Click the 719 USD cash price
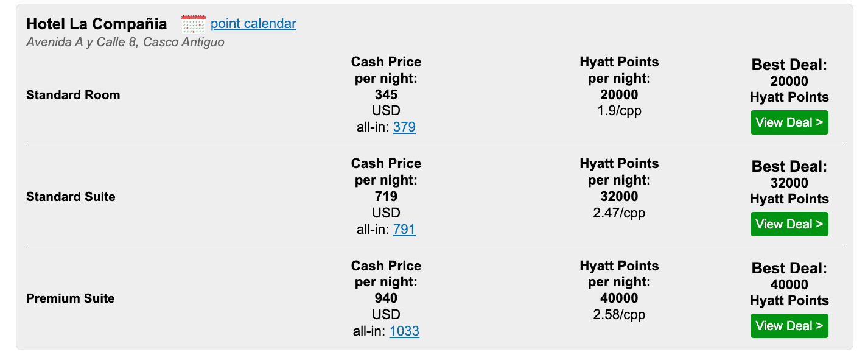This screenshot has width=868, height=363. [386, 205]
